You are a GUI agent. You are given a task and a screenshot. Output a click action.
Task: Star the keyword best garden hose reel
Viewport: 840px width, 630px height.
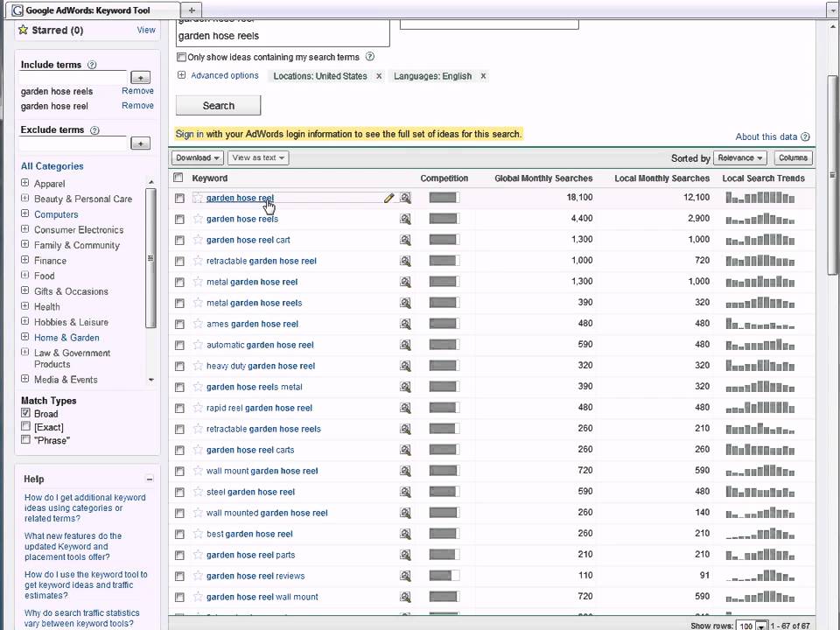pos(199,534)
